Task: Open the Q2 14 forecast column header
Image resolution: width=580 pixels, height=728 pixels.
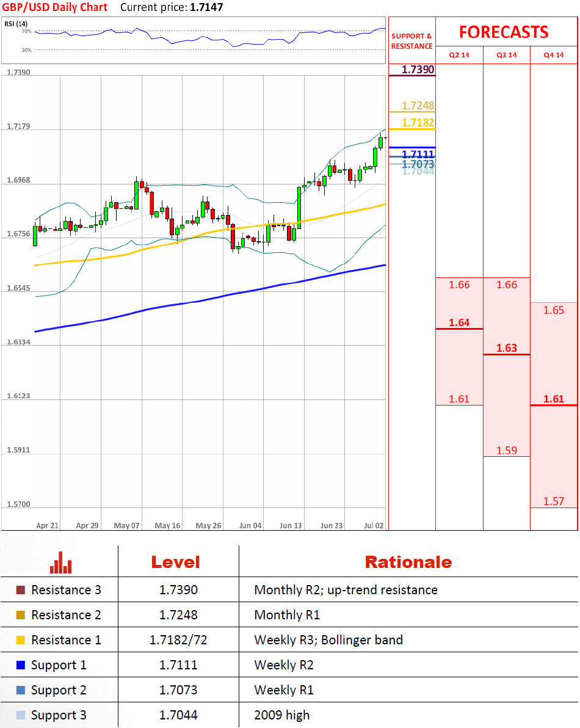Action: [459, 55]
